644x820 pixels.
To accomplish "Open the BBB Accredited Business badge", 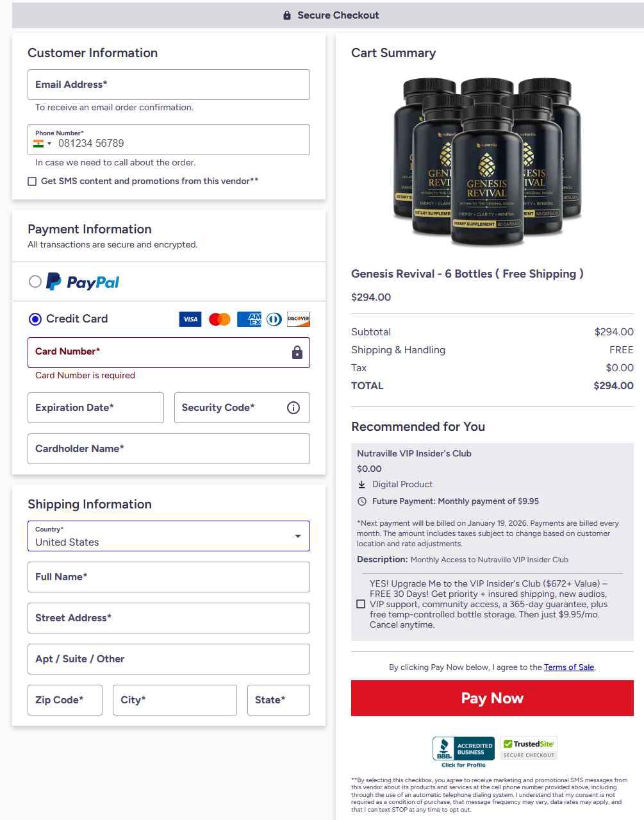I will click(x=463, y=751).
